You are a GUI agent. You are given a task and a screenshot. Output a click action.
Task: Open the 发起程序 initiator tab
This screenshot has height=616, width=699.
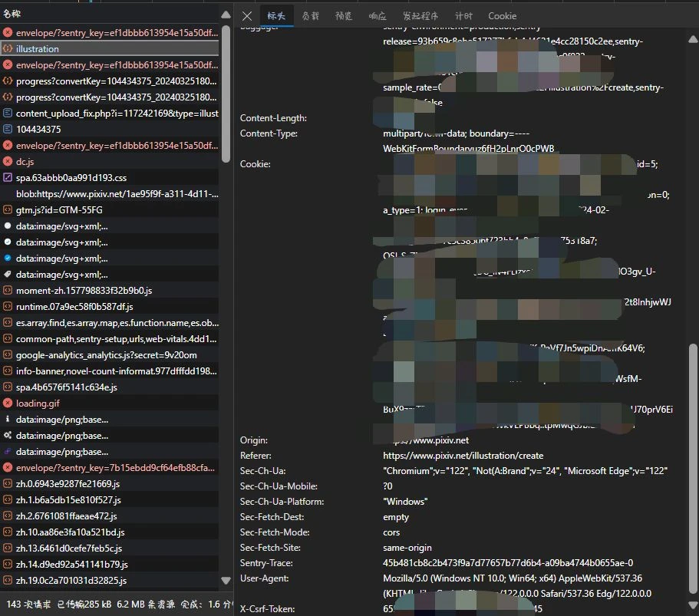click(x=420, y=16)
